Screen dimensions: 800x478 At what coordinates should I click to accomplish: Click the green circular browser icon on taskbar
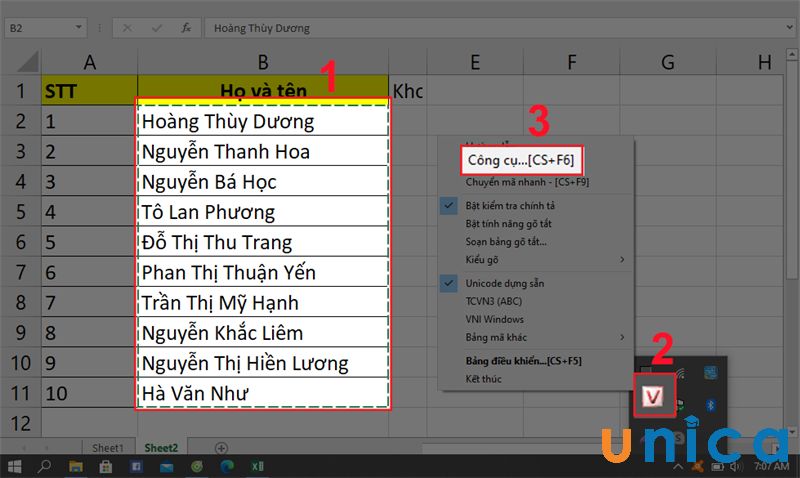coord(196,466)
